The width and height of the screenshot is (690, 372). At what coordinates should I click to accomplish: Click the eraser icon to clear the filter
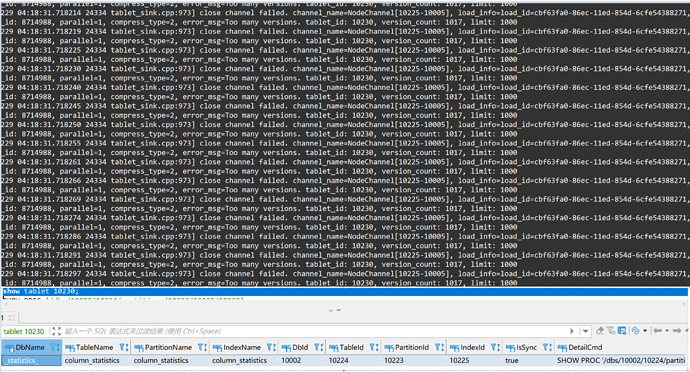tap(600, 331)
